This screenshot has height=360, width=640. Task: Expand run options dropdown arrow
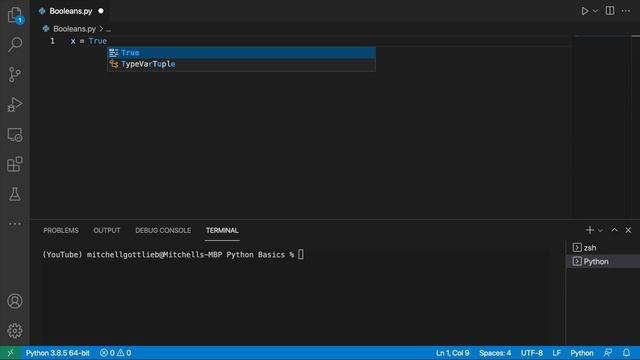tap(595, 11)
